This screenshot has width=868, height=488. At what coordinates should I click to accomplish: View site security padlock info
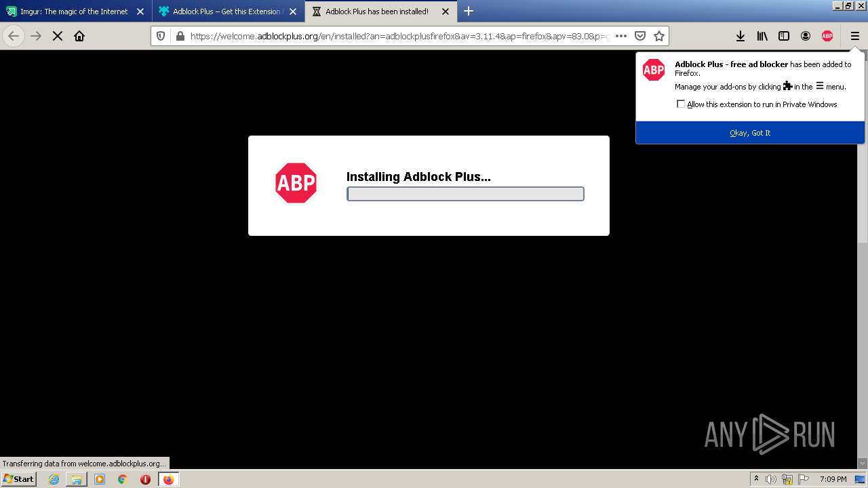click(180, 36)
